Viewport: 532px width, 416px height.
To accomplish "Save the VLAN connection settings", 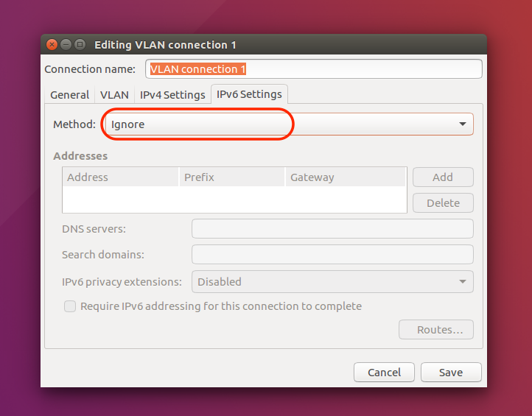I will pos(451,373).
